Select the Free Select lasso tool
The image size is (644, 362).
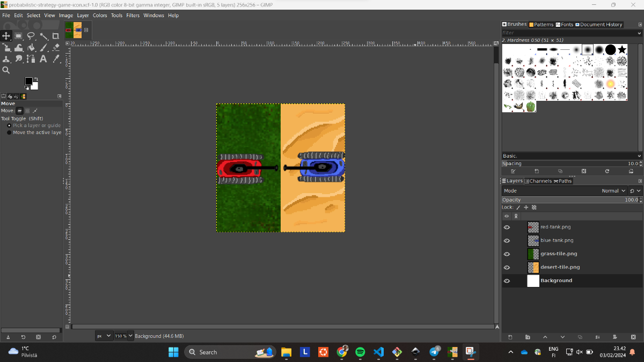coord(31,36)
